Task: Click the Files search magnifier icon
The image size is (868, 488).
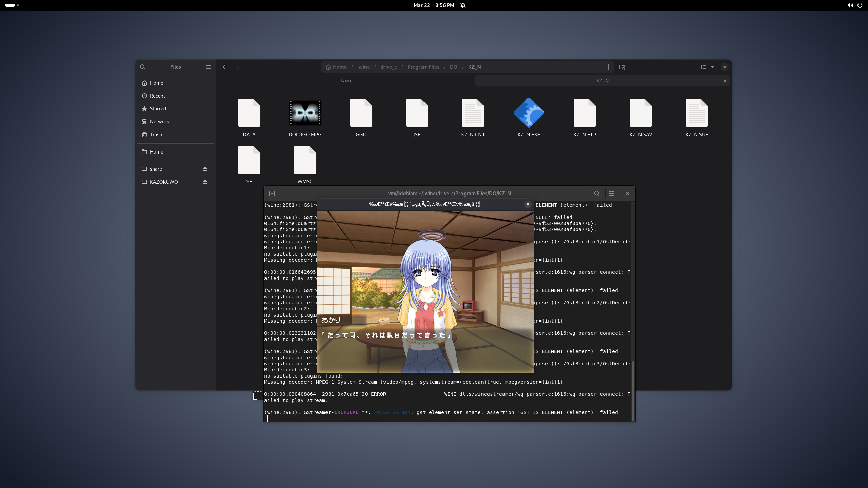Action: [x=143, y=67]
